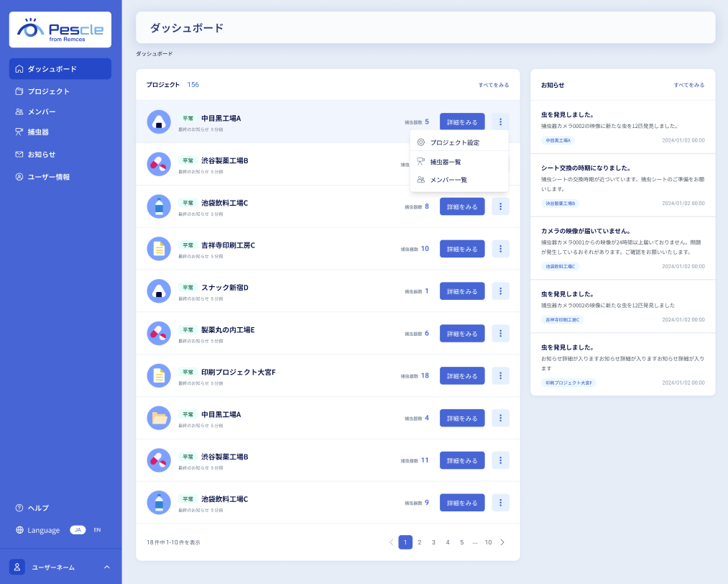Click the 渋谷製薬工場B tag in notifications

pos(560,204)
